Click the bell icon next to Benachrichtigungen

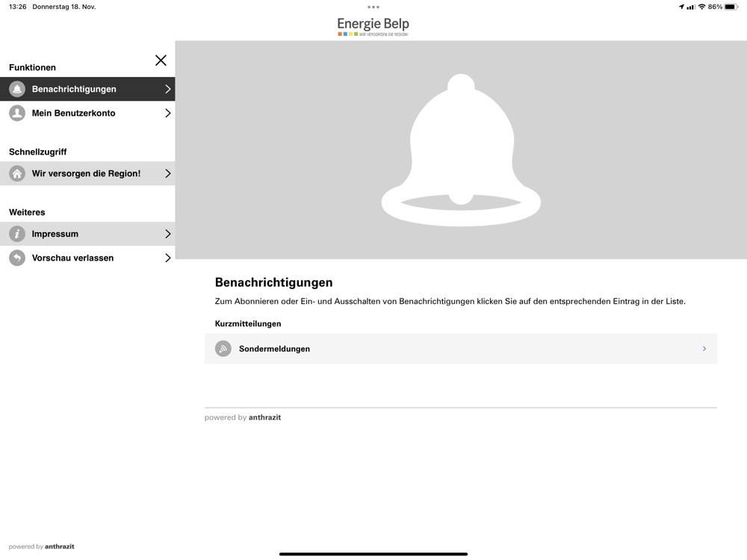(x=17, y=89)
